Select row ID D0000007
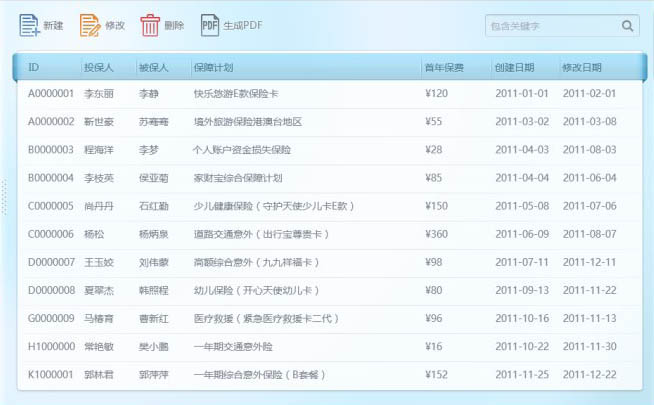 pos(51,262)
